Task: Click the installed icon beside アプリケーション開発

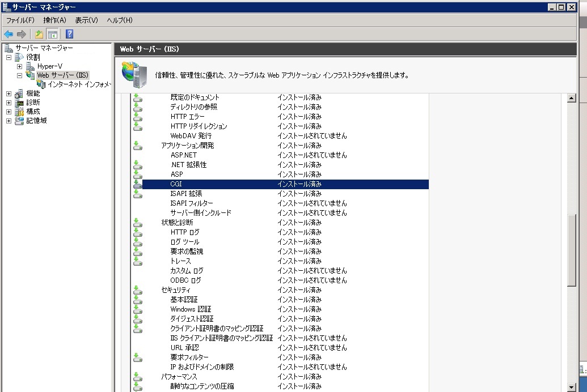Action: point(138,146)
